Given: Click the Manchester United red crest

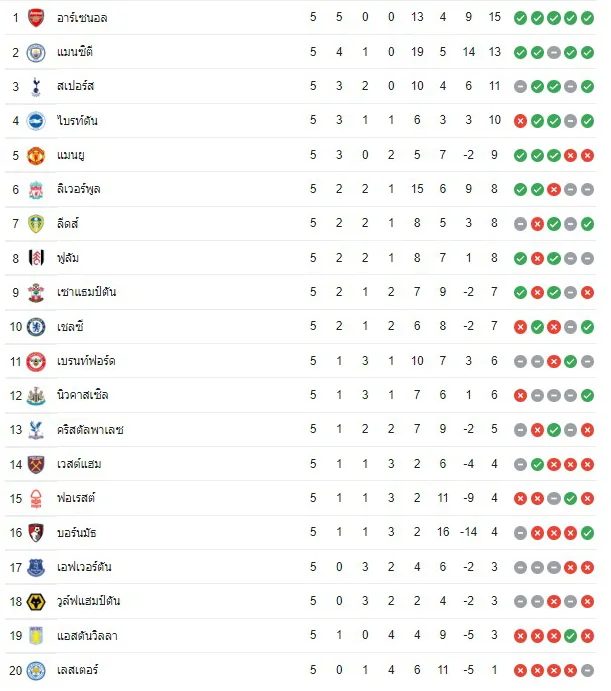Looking at the screenshot, I should coord(36,156).
